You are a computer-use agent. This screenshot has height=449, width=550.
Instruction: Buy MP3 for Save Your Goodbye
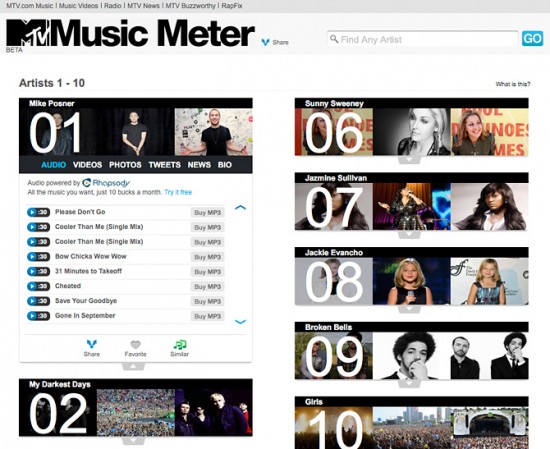tap(208, 301)
